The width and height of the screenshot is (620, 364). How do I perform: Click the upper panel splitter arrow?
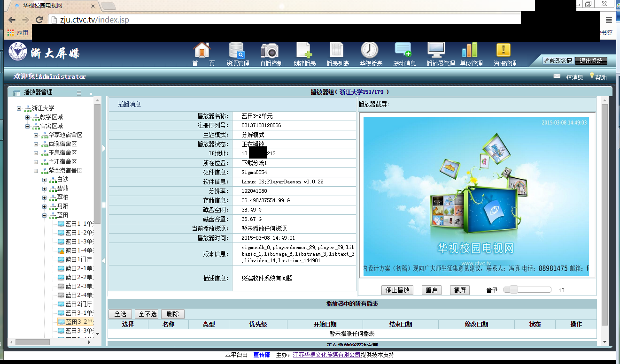pos(104,148)
